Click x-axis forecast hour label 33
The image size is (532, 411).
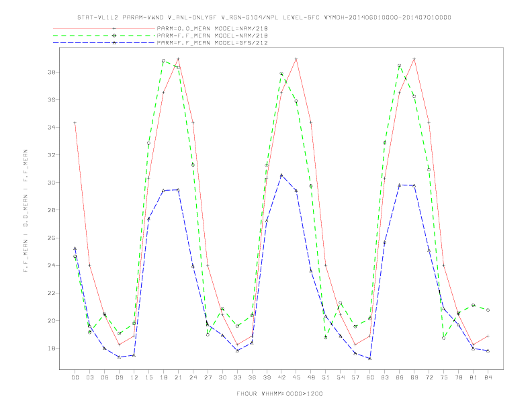coord(237,377)
